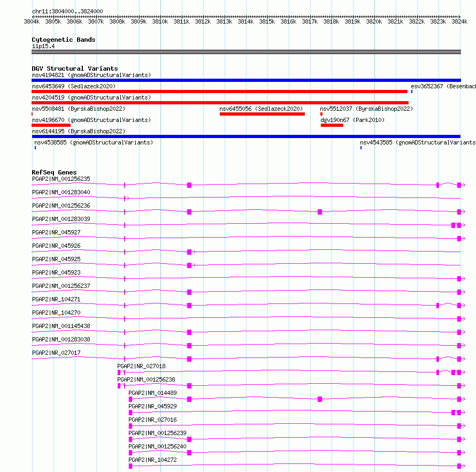Select the RefSeq Genes track title
476x472 pixels.
pyautogui.click(x=54, y=172)
